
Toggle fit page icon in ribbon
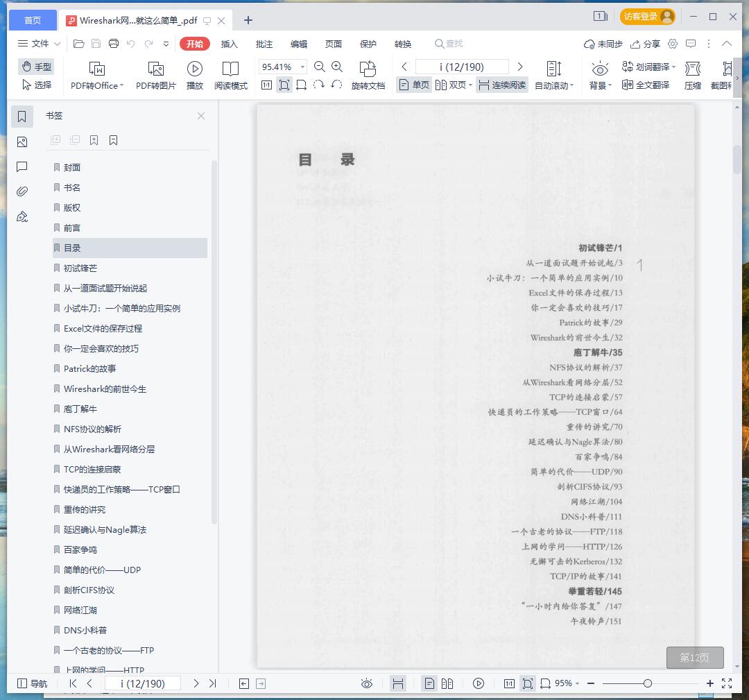[284, 85]
